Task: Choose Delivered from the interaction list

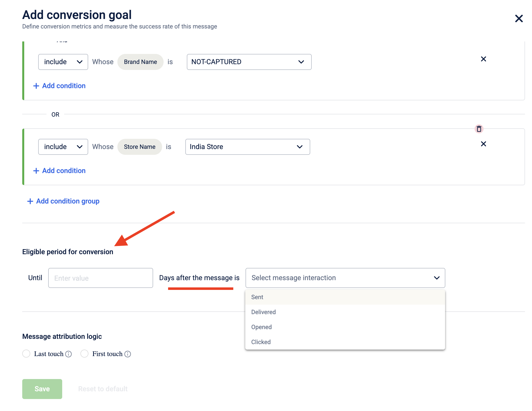Action: point(263,312)
